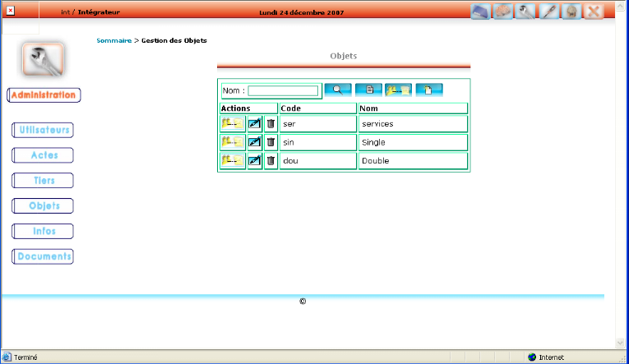Edit the 'sin' Single object with pencil icon

255,142
